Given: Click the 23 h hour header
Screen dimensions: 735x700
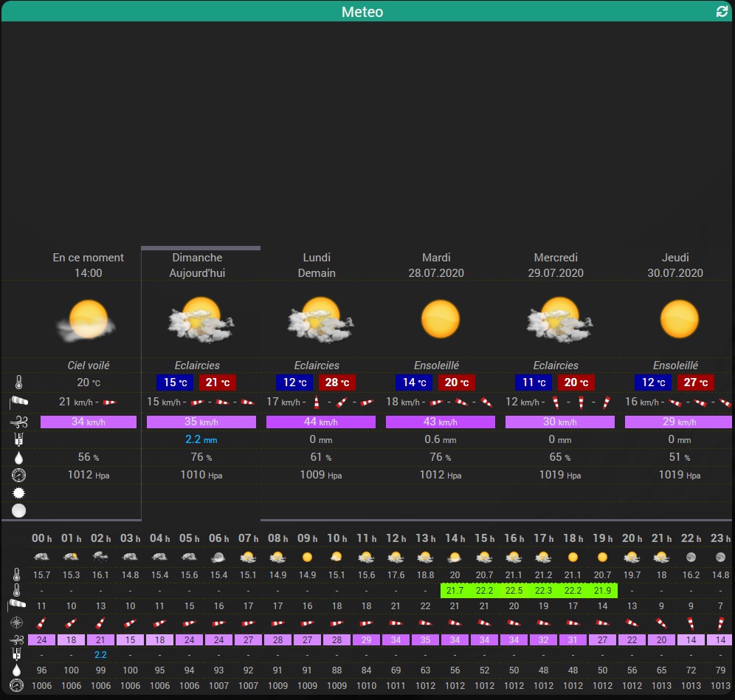Looking at the screenshot, I should [720, 538].
